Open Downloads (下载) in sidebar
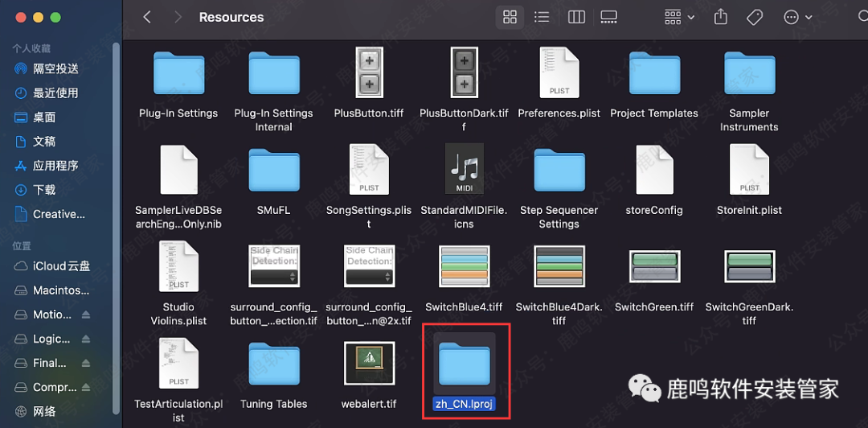This screenshot has height=428, width=868. point(44,190)
